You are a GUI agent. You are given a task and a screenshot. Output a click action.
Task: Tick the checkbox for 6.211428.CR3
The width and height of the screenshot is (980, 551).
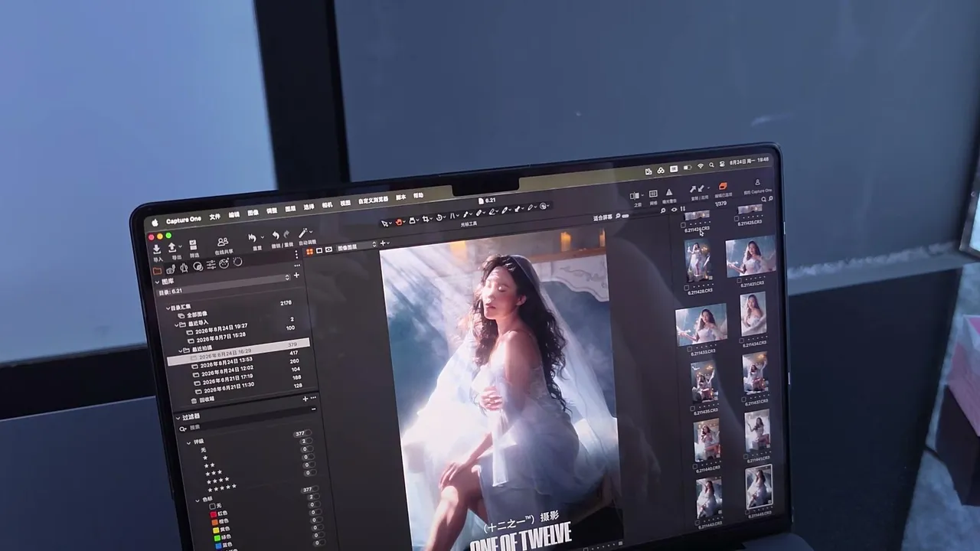pos(686,288)
